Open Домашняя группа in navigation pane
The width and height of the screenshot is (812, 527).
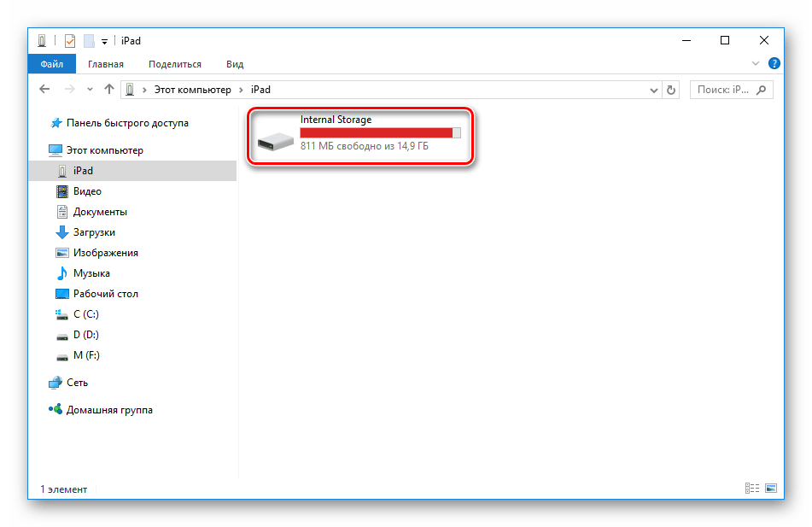point(109,410)
